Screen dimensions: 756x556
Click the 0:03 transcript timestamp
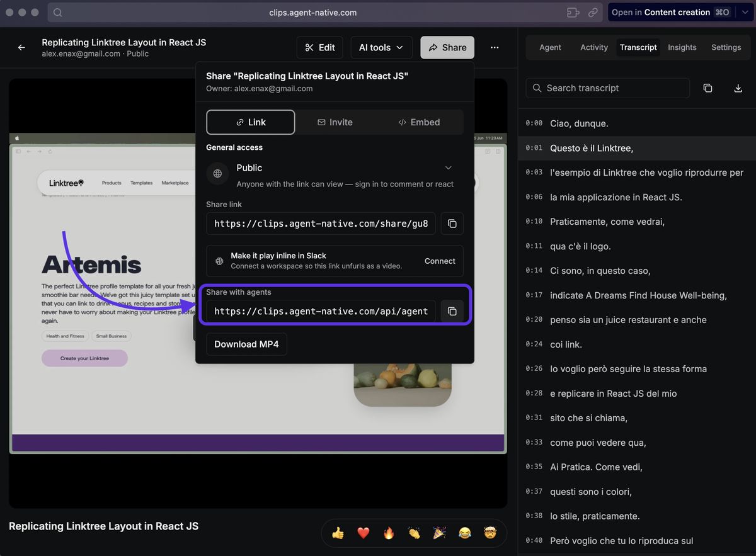[x=534, y=173]
